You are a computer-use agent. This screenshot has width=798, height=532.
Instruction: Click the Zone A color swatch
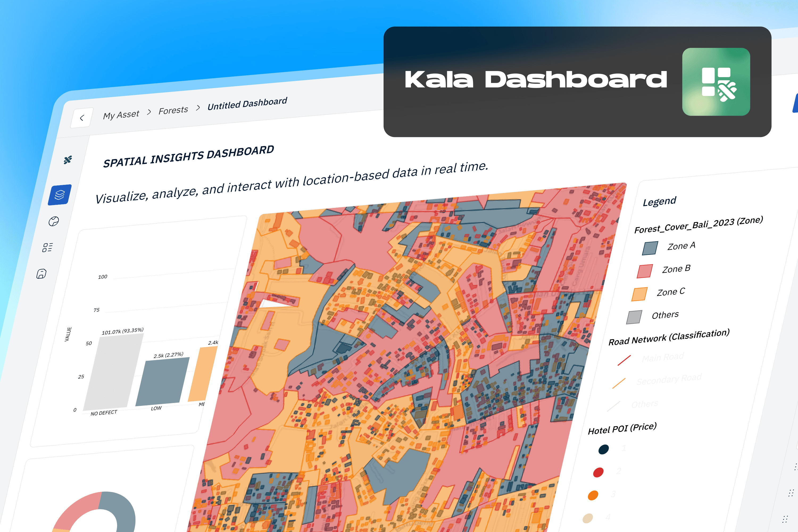[x=650, y=248]
